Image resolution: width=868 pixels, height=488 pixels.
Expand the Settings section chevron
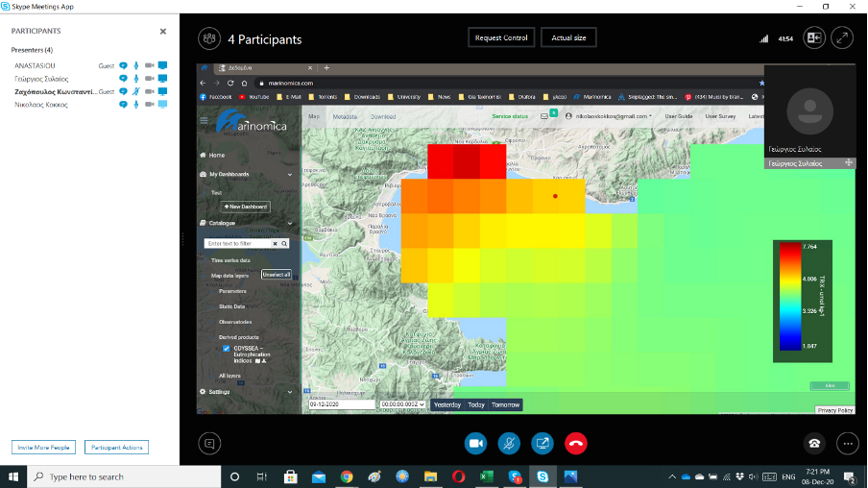[x=290, y=392]
